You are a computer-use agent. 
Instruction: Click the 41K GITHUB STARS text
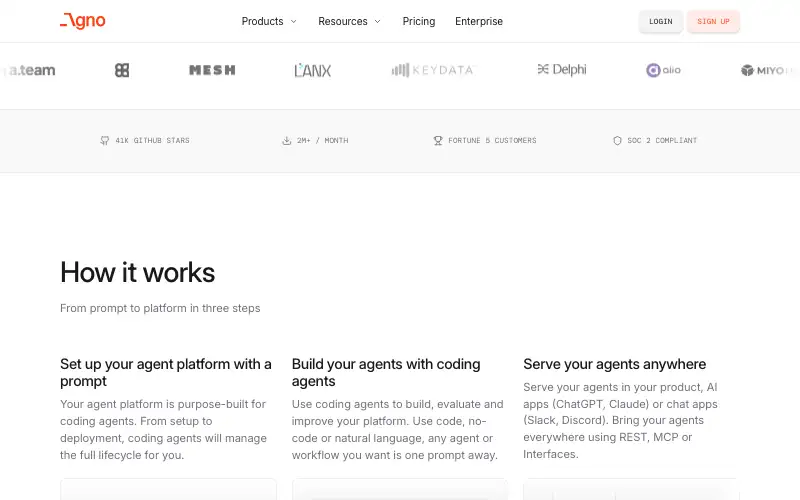pos(152,140)
